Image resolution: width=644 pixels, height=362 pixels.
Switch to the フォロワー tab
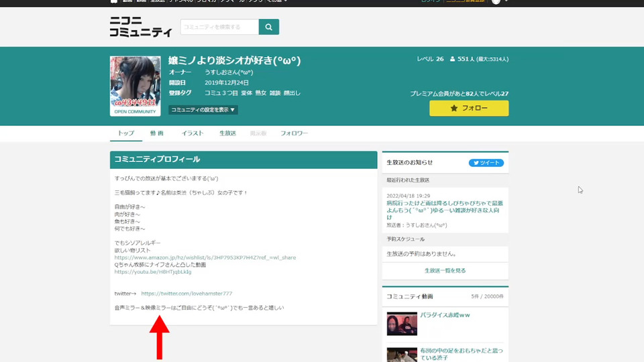(294, 133)
